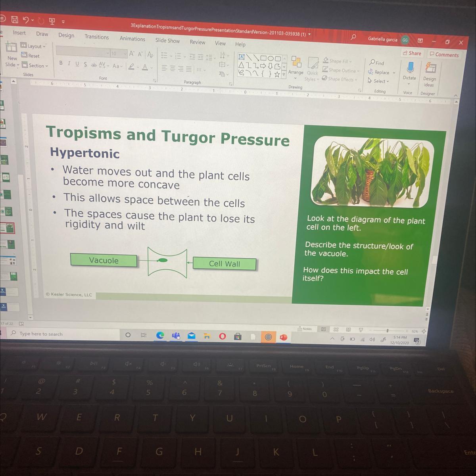This screenshot has height=476, width=476.
Task: Open Gabriella garcia account avatar
Action: [x=405, y=40]
